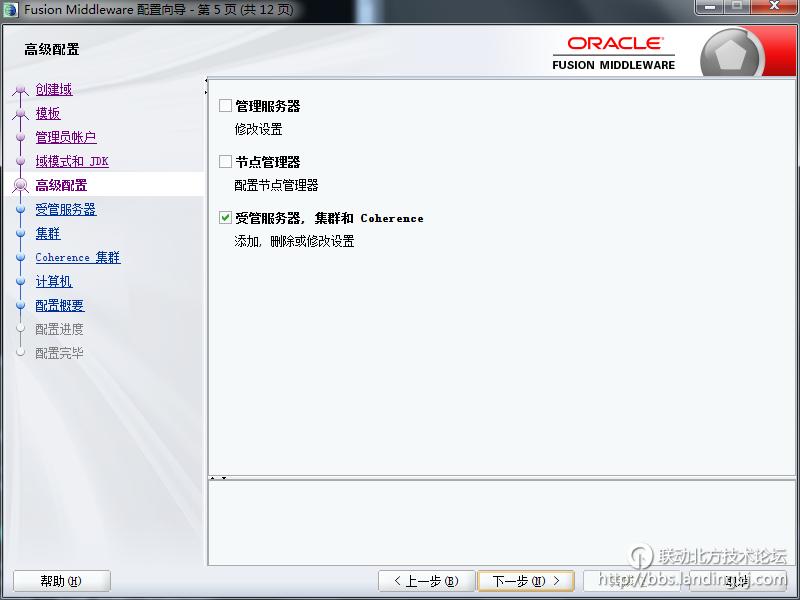The height and width of the screenshot is (600, 800).
Task: Click the highlighted 高级配置 step indicator icon
Action: pyautogui.click(x=20, y=185)
